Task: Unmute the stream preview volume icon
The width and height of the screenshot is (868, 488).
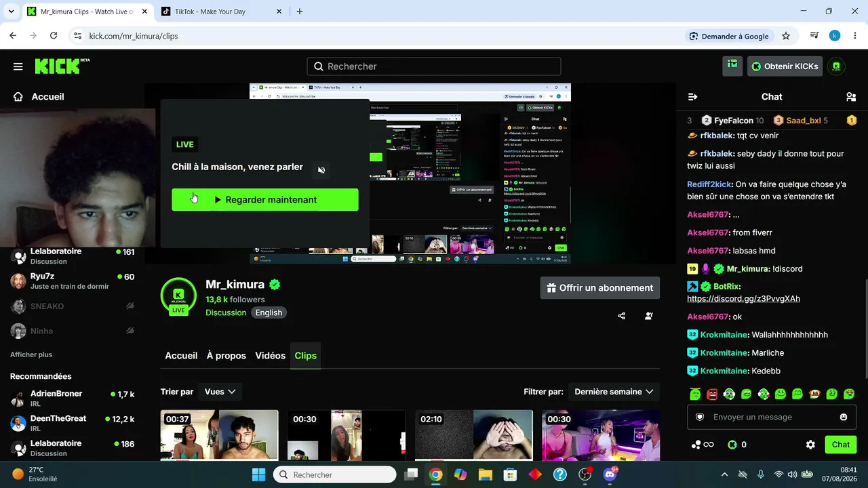Action: (321, 170)
